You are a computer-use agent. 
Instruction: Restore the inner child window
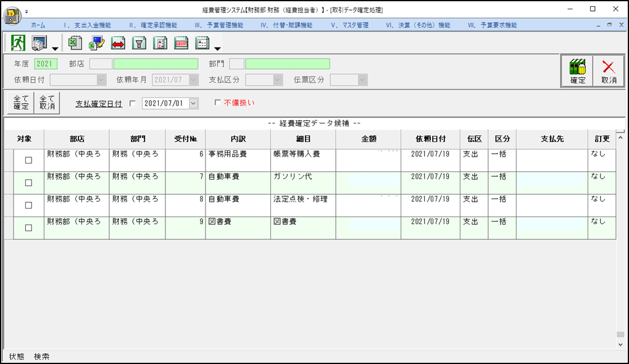click(609, 25)
